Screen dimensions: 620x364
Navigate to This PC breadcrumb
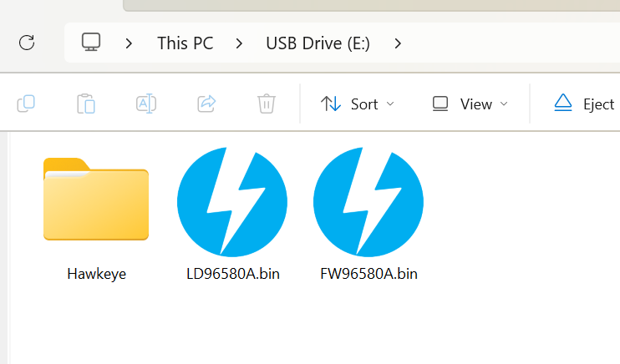click(x=185, y=43)
